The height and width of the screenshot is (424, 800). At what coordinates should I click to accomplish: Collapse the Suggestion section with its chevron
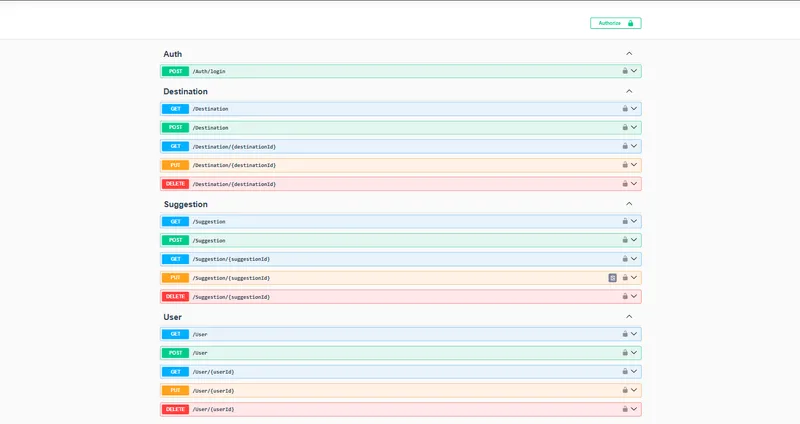pyautogui.click(x=629, y=204)
